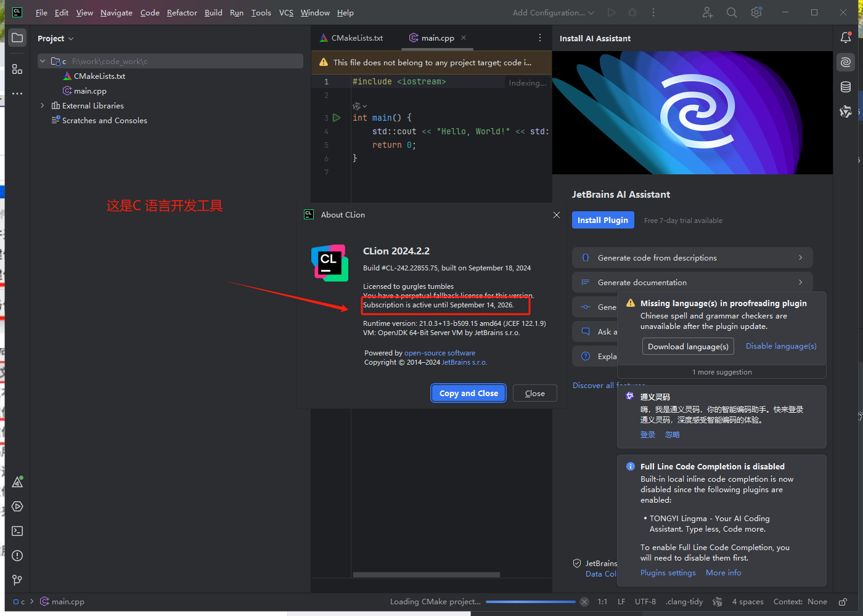Image resolution: width=863 pixels, height=616 pixels.
Task: Open the Navigate menu
Action: pyautogui.click(x=117, y=12)
